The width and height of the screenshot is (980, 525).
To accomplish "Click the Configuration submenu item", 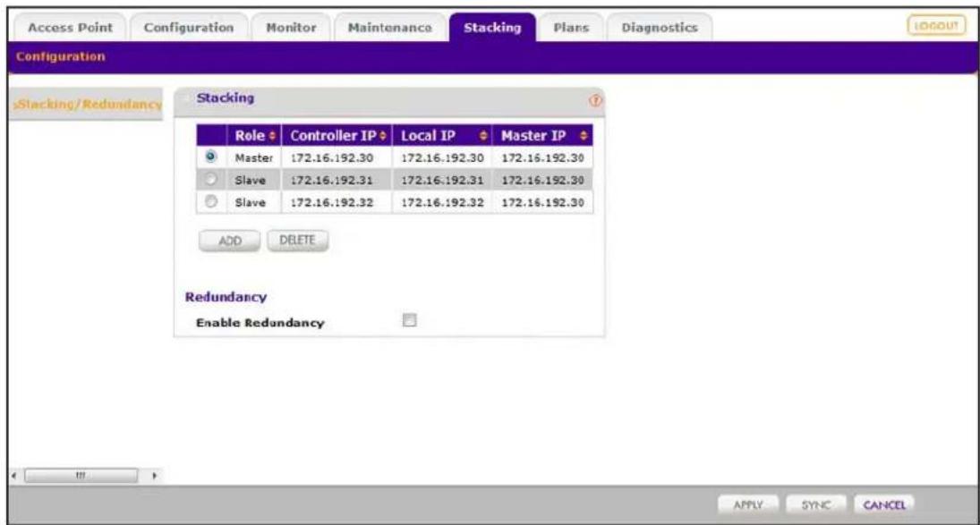I will pos(61,56).
